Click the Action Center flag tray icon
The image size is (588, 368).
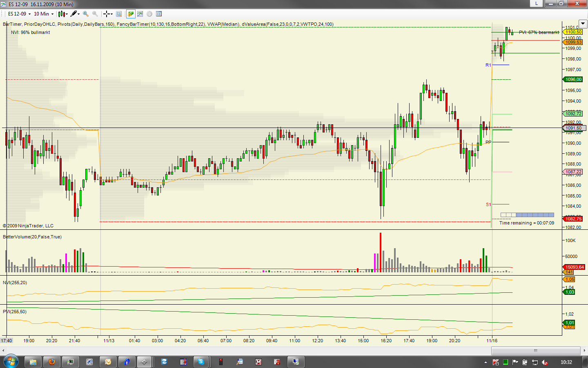click(x=515, y=362)
